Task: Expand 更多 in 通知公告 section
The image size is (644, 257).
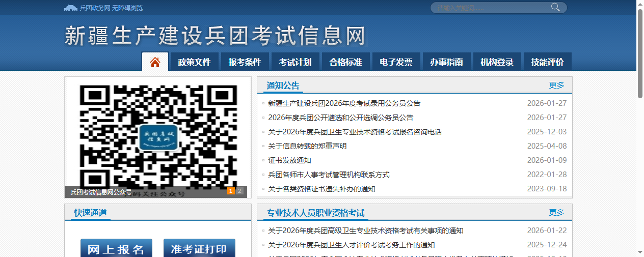Action: click(x=556, y=85)
